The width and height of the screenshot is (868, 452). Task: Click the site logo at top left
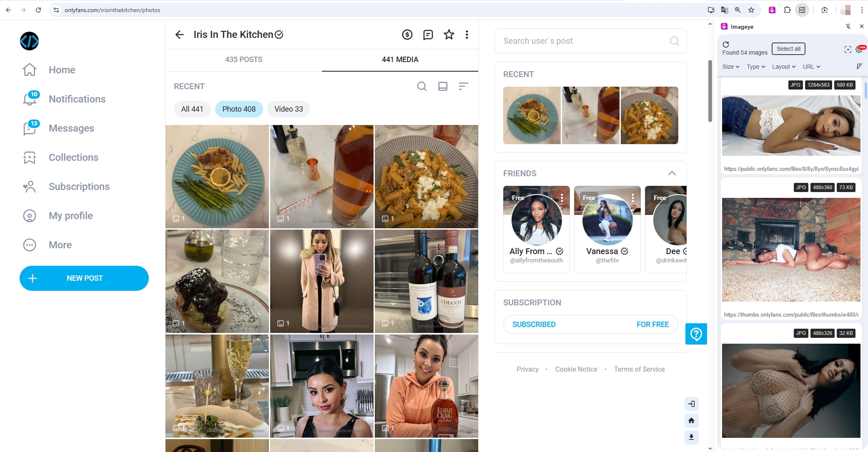click(30, 41)
